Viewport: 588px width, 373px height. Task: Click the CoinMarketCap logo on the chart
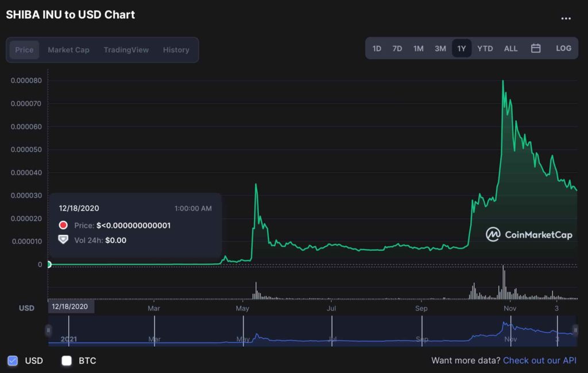[529, 235]
